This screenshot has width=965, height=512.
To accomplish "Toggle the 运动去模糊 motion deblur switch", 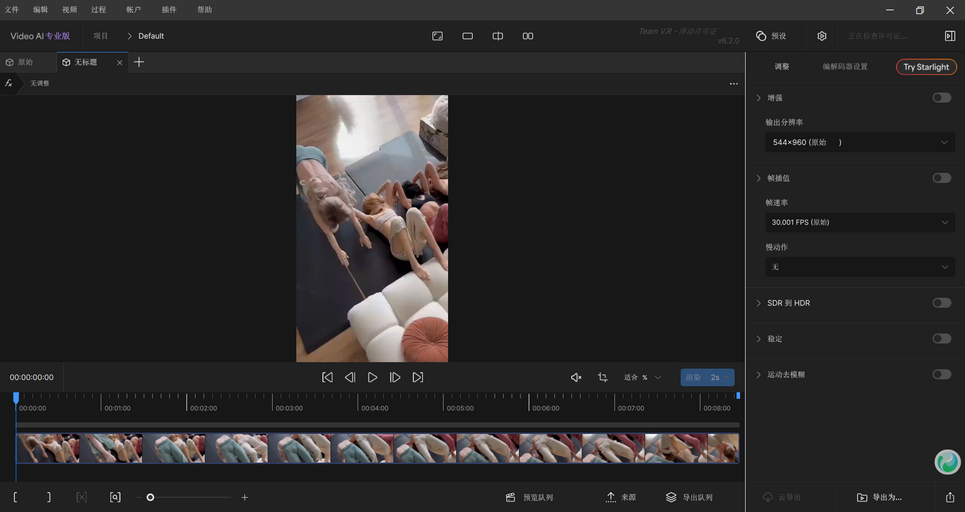I will point(942,374).
